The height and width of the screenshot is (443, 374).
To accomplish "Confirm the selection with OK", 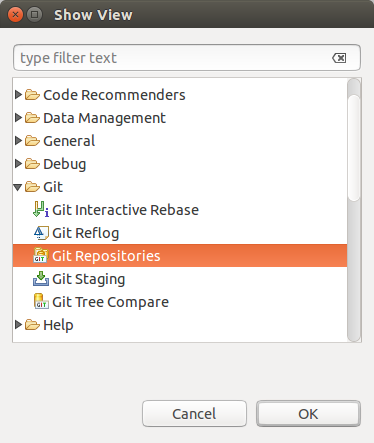I will click(308, 414).
